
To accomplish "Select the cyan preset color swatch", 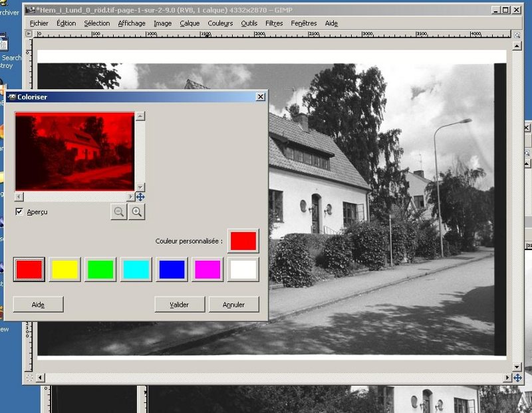I will coord(136,269).
